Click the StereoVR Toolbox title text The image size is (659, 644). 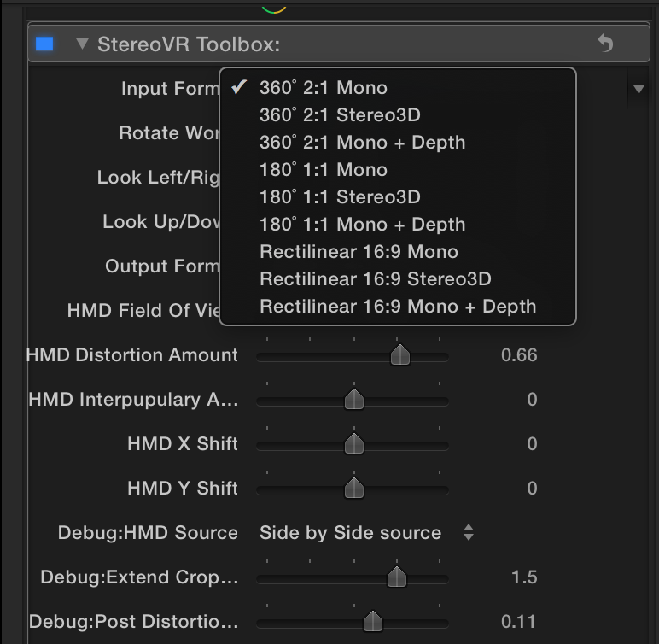[x=189, y=44]
